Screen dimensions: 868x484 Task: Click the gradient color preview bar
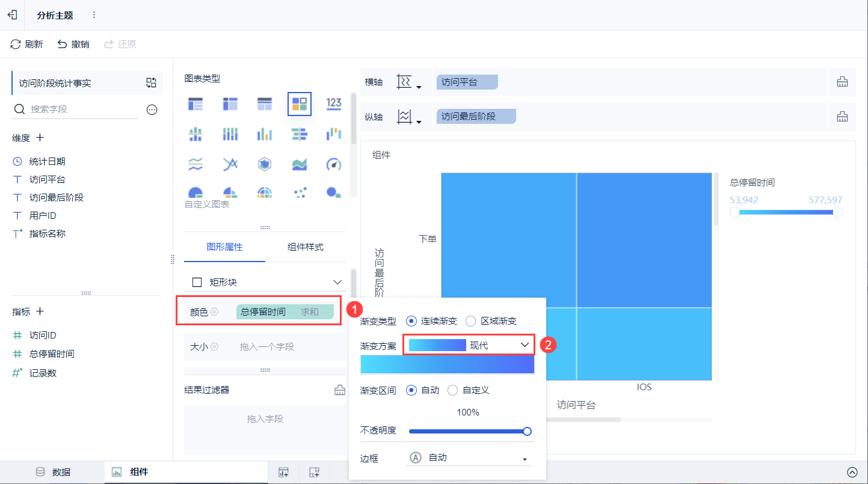(448, 364)
